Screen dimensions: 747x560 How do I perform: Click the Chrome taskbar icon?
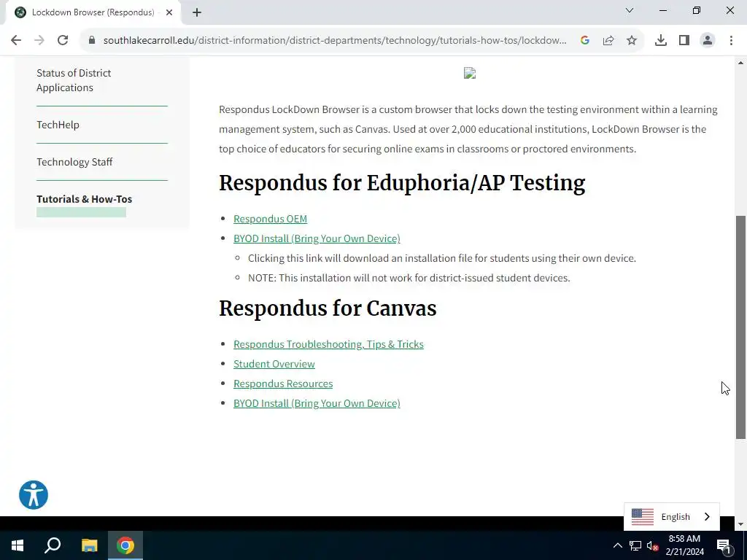[x=125, y=545]
